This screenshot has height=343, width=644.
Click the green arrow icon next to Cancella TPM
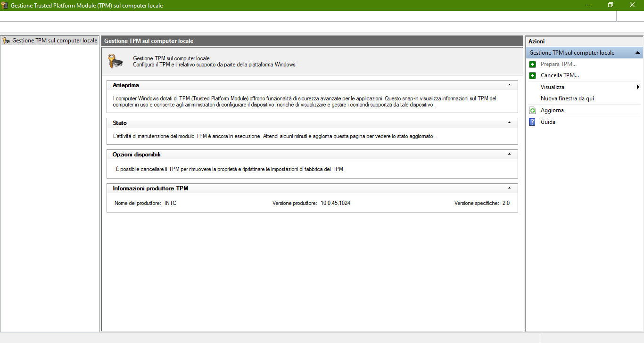click(532, 75)
